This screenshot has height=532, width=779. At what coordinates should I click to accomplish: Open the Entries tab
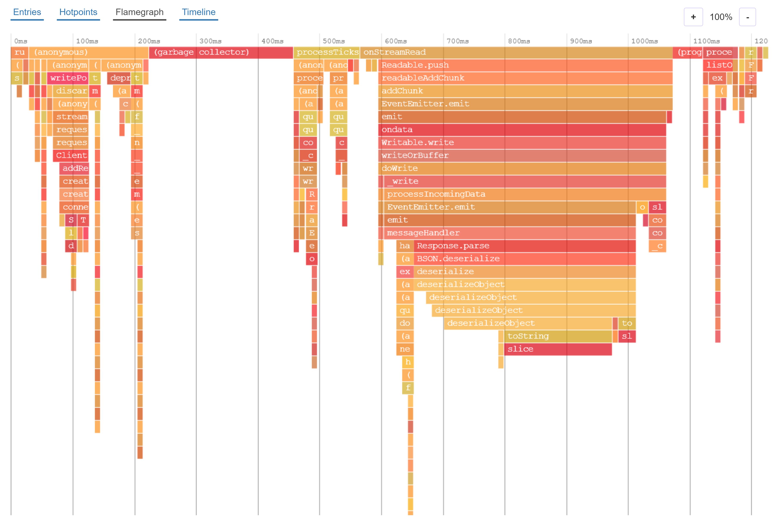pos(27,12)
